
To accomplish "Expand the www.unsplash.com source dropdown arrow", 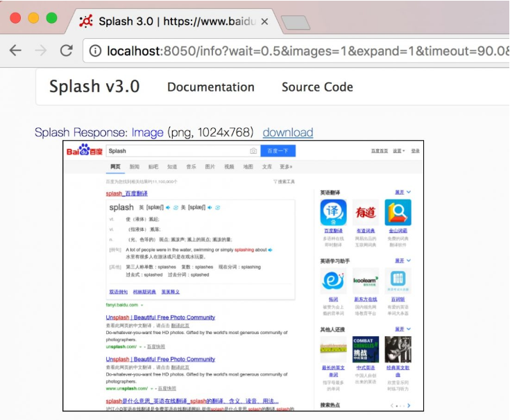I will (151, 389).
